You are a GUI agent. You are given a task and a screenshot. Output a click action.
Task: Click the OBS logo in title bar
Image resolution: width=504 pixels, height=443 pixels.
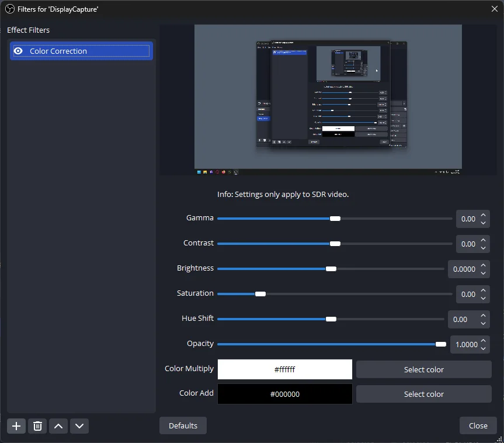(x=10, y=9)
